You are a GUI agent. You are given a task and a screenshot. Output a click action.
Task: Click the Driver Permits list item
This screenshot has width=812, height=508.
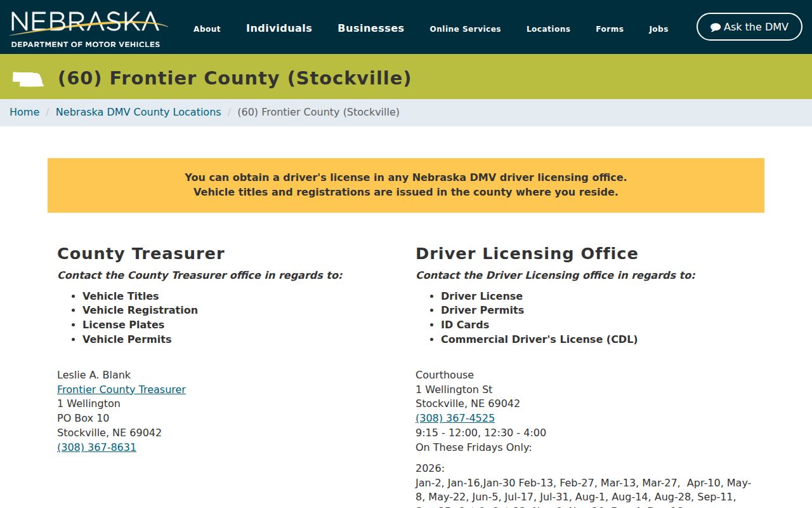(x=482, y=310)
